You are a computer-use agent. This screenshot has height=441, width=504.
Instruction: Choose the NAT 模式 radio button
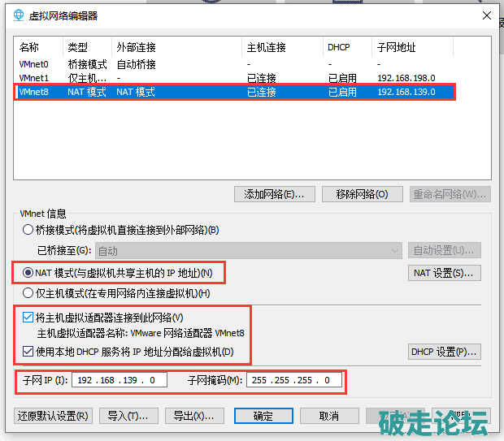(29, 273)
